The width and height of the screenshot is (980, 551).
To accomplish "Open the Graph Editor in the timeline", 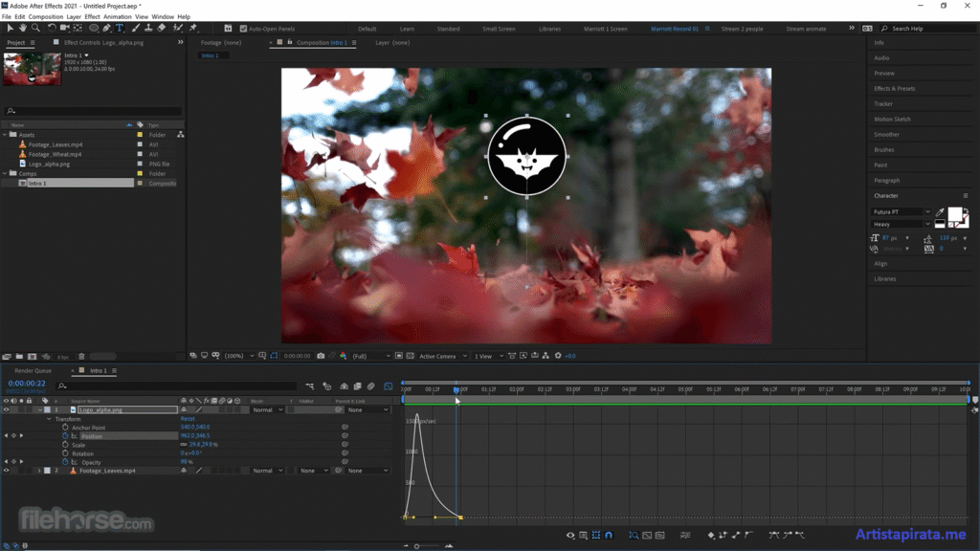I will [x=390, y=384].
